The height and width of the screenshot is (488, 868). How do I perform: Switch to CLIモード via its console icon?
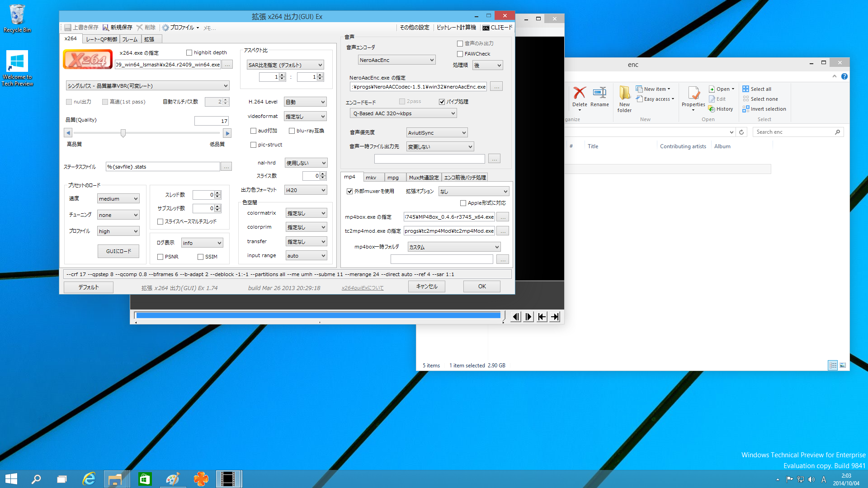(486, 28)
